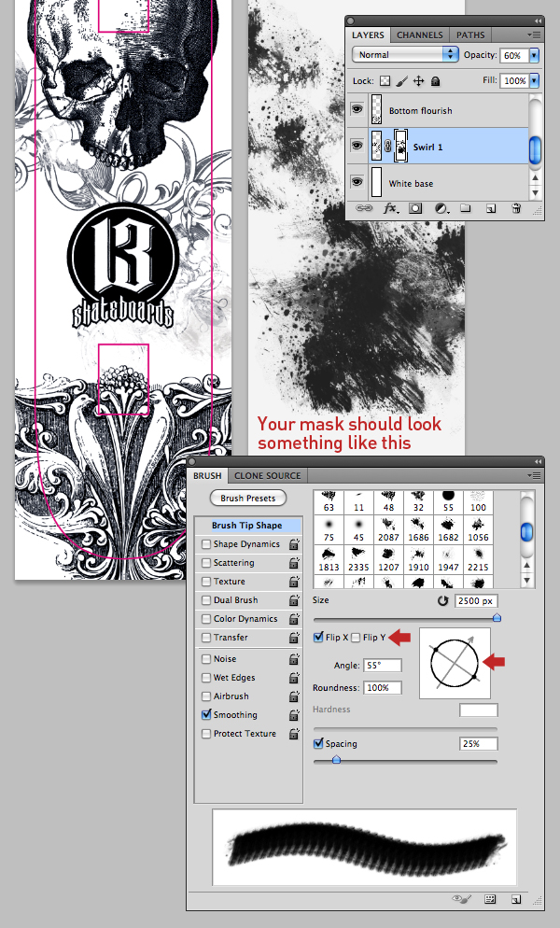This screenshot has width=560, height=928.
Task: Disable the Smoothing checkbox
Action: point(206,714)
